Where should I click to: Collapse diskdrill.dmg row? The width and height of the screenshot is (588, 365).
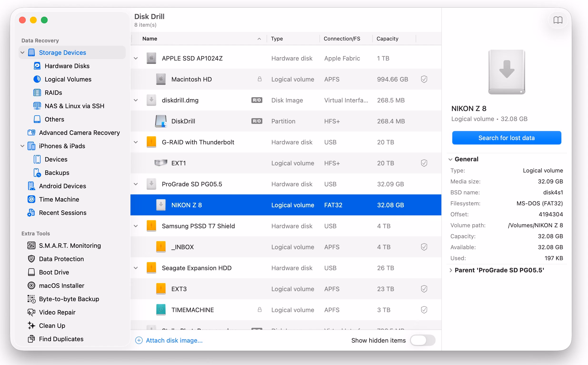136,100
